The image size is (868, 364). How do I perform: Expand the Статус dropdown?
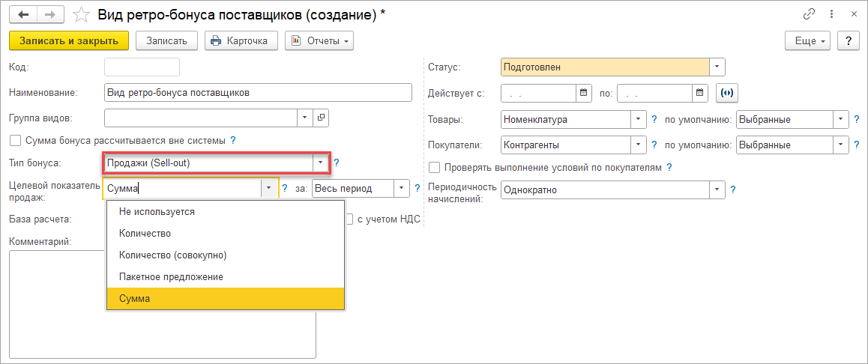[x=717, y=67]
